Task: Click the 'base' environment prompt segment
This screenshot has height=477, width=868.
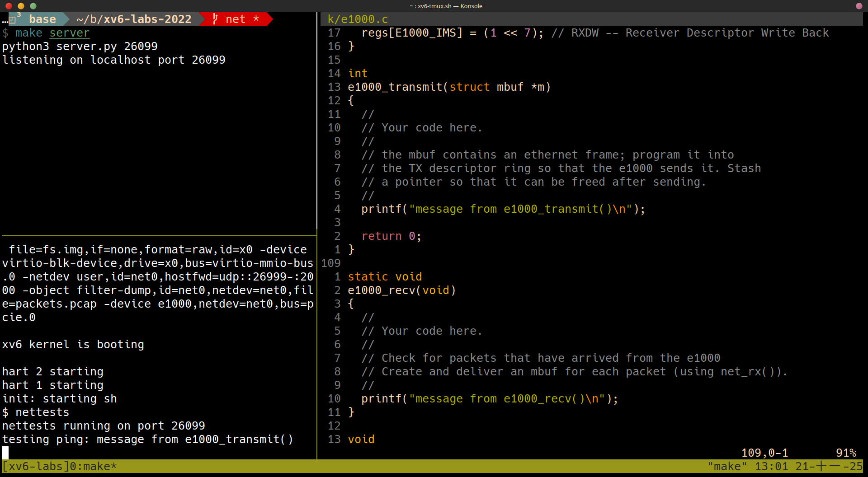Action: pyautogui.click(x=42, y=19)
